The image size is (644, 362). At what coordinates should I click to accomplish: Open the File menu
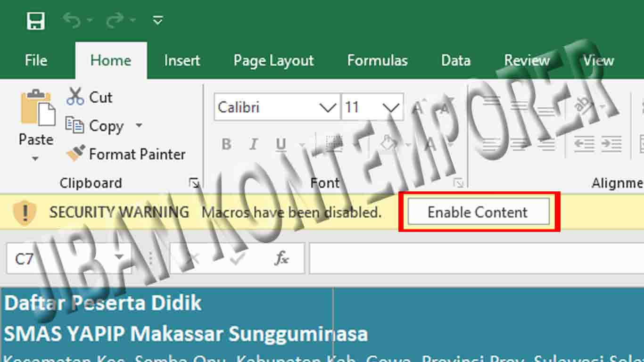35,60
